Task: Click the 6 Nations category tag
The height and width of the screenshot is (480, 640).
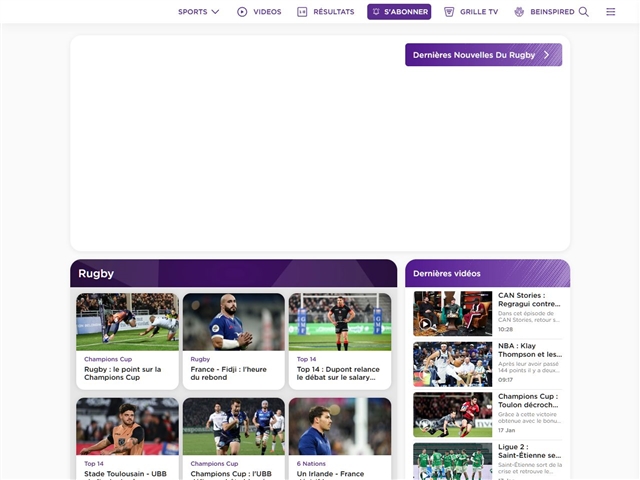Action: pyautogui.click(x=311, y=464)
